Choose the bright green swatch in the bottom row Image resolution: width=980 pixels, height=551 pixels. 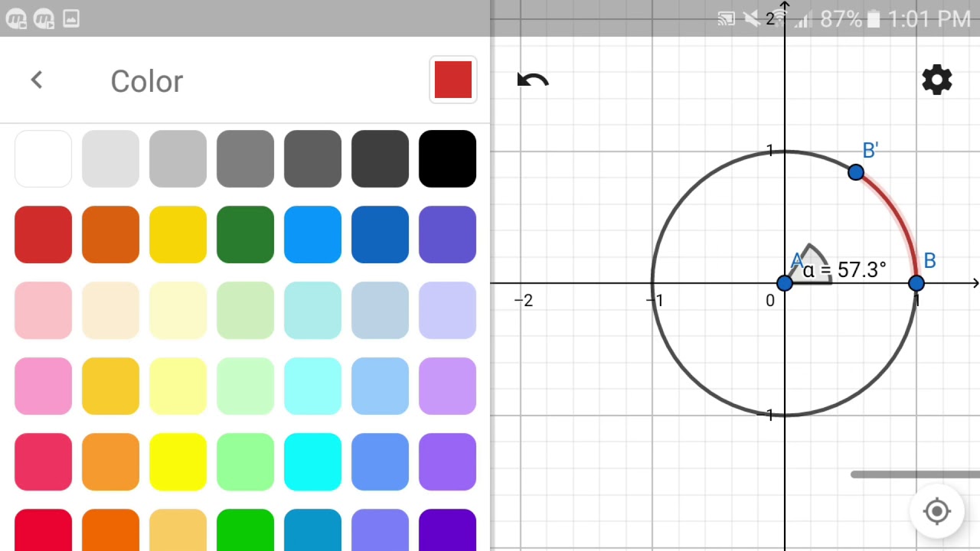click(x=245, y=530)
